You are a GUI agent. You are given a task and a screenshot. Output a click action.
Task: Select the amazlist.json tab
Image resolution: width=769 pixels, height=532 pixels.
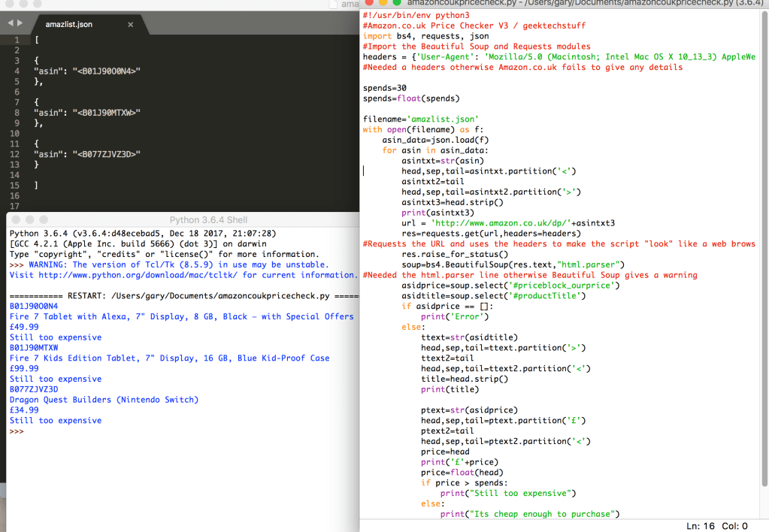tap(69, 25)
